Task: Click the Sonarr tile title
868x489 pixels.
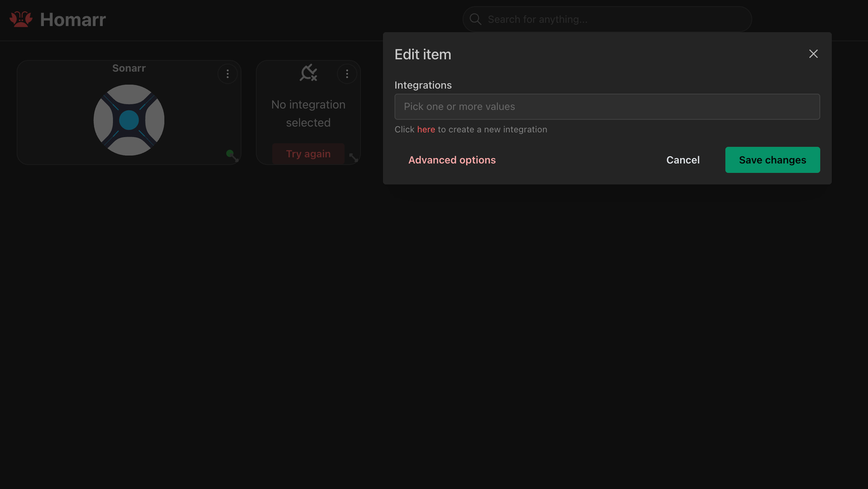Action: [129, 68]
